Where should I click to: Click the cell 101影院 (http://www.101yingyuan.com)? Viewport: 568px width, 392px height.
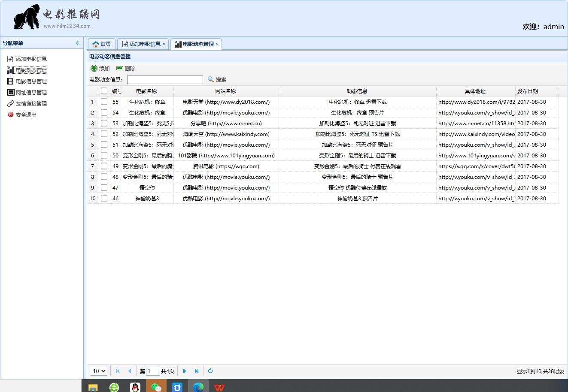click(226, 156)
